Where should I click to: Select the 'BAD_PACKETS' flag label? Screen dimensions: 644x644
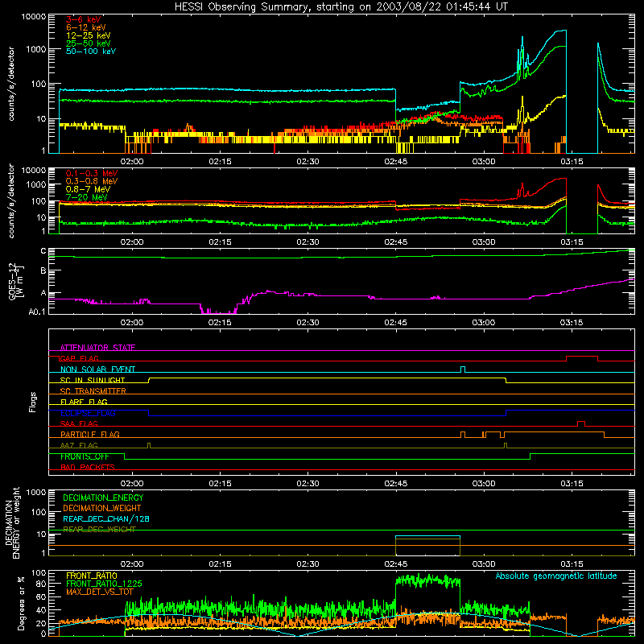(87, 467)
